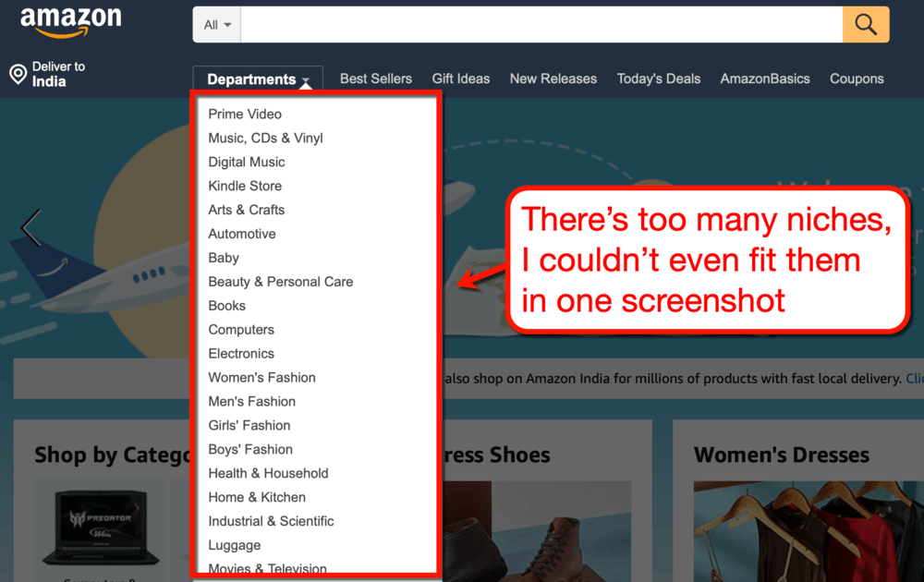Screen dimensions: 924x582
Task: Open the Coupons section
Action: coord(856,79)
